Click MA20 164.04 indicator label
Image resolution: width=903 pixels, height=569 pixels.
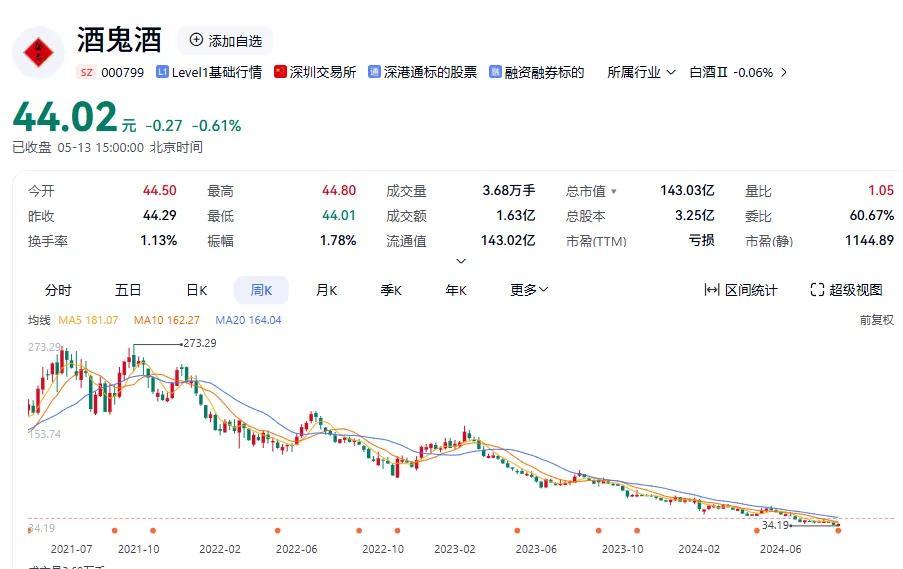click(248, 320)
